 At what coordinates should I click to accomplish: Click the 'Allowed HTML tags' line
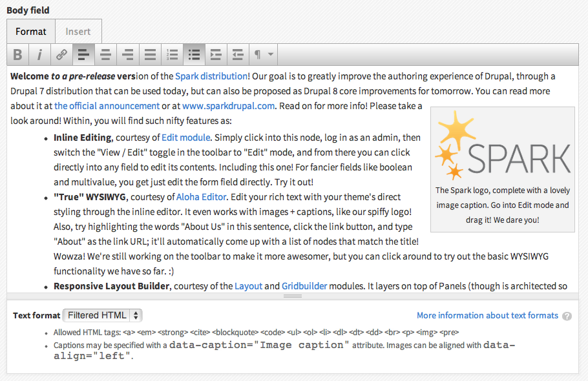coord(256,333)
